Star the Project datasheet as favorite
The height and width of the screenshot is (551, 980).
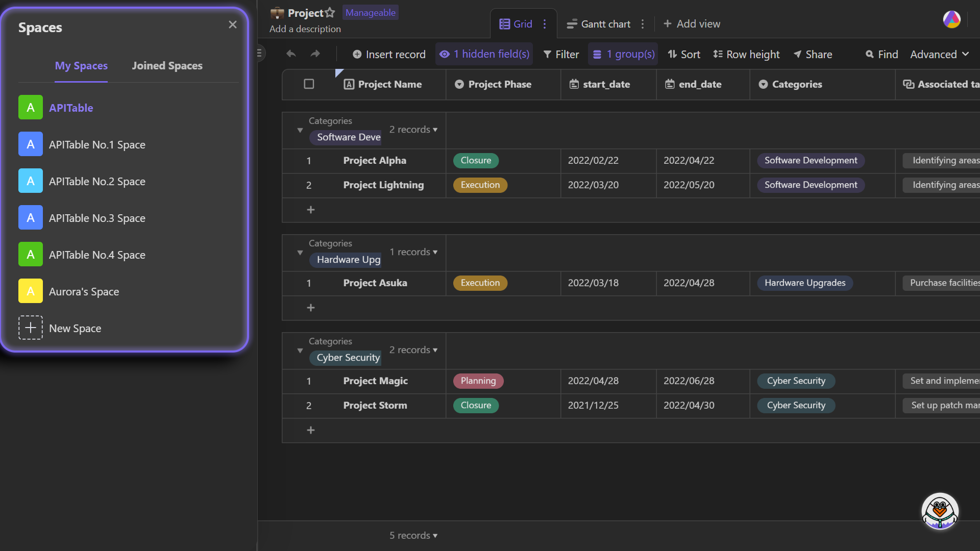pyautogui.click(x=330, y=13)
